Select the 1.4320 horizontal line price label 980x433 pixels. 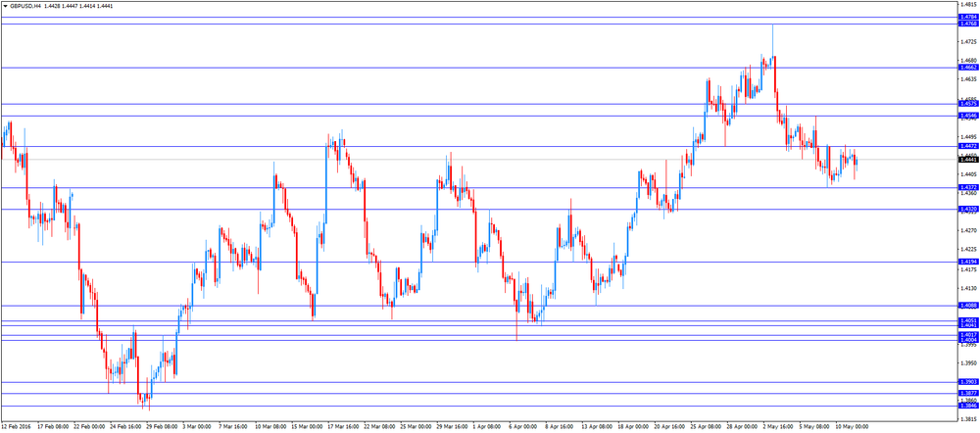tap(967, 210)
